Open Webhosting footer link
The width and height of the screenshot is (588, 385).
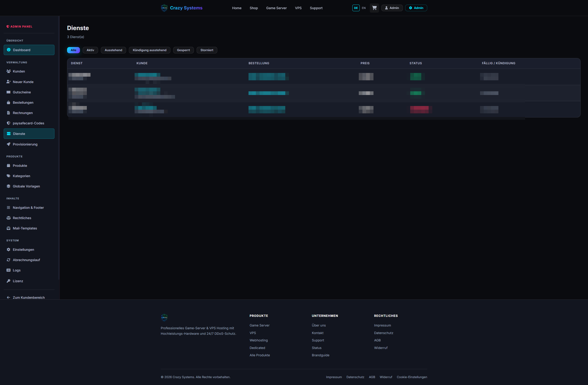(x=259, y=340)
